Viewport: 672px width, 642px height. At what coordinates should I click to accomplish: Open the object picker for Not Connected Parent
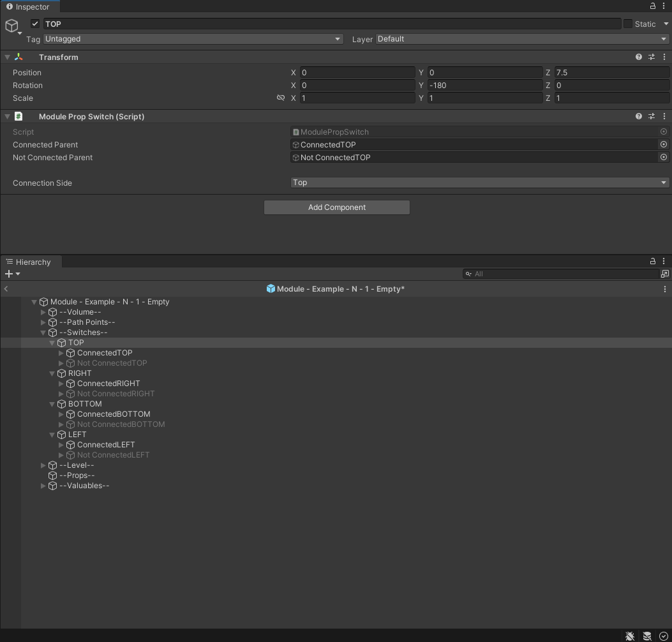[x=663, y=158]
